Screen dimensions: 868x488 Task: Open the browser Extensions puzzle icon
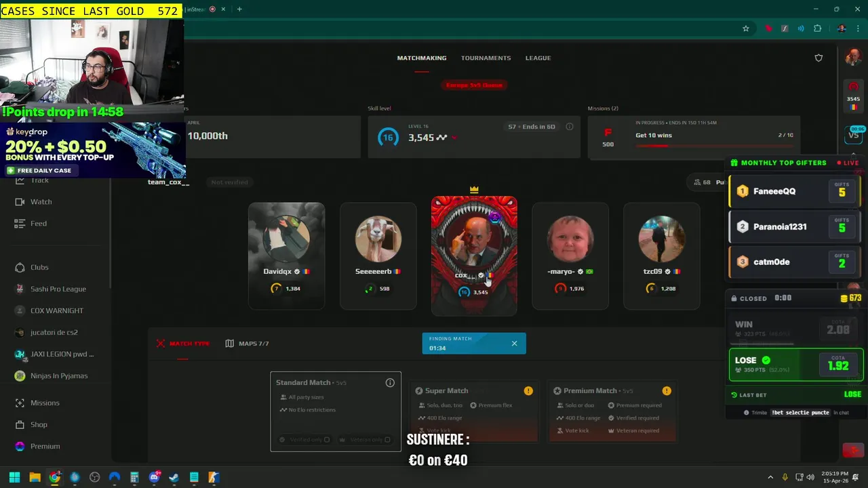(x=817, y=28)
